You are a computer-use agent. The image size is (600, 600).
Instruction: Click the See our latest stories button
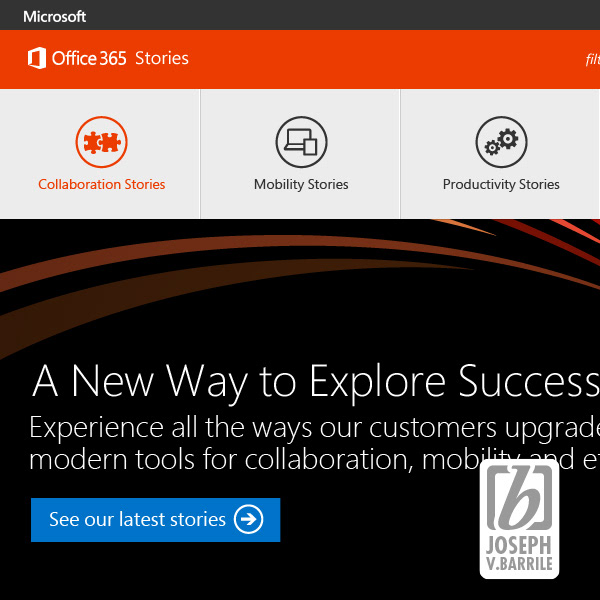(155, 520)
